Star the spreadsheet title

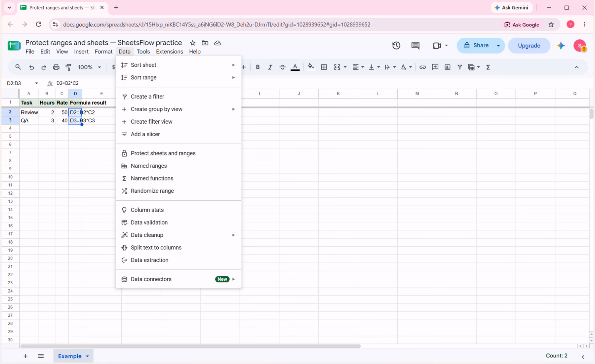click(x=193, y=43)
